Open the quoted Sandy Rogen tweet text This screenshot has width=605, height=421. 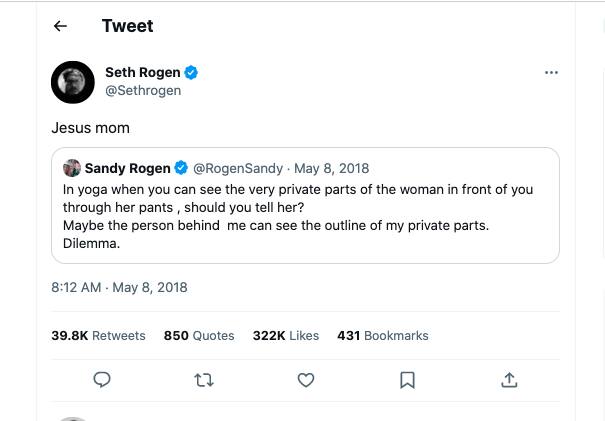[298, 216]
